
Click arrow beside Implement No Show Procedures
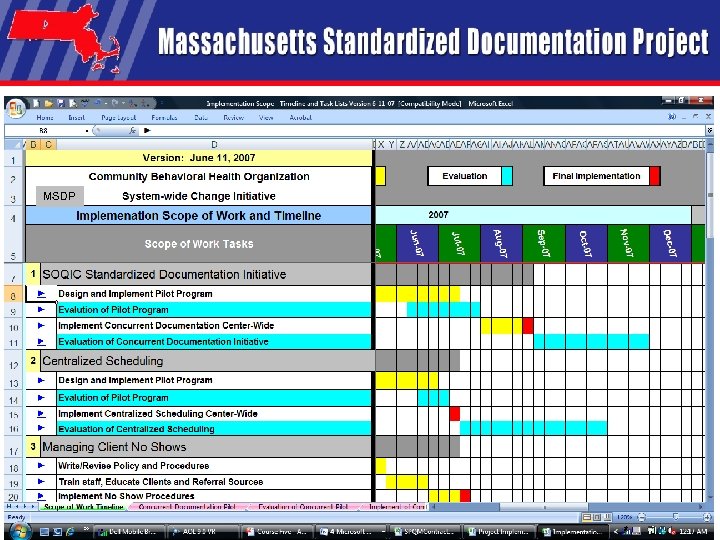pos(41,496)
